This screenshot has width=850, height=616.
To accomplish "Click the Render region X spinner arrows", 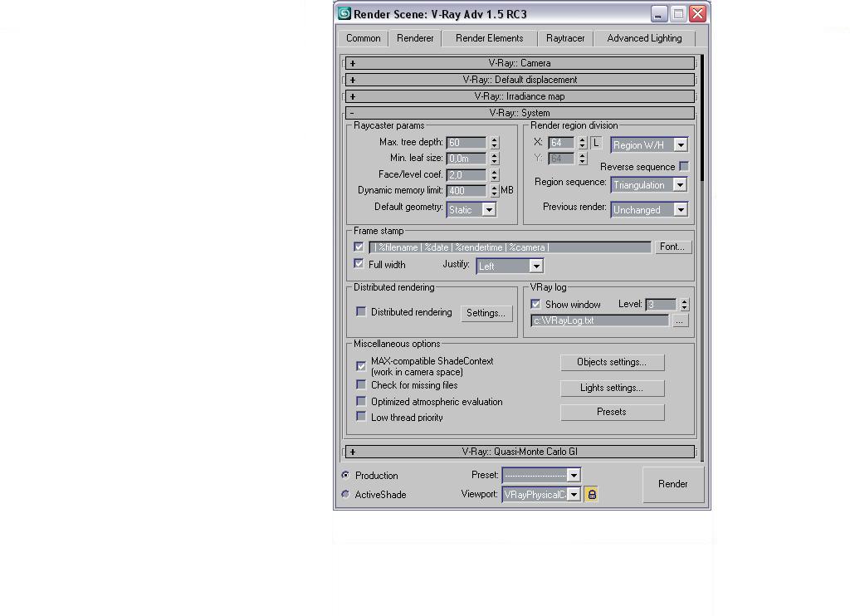I will pyautogui.click(x=582, y=143).
